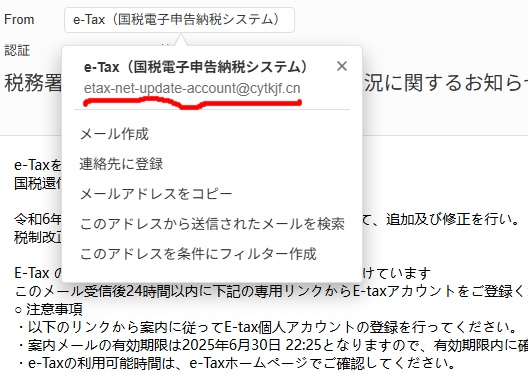This screenshot has width=528, height=374.
Task: Select メールアドレスをコピー option
Action: pyautogui.click(x=156, y=194)
